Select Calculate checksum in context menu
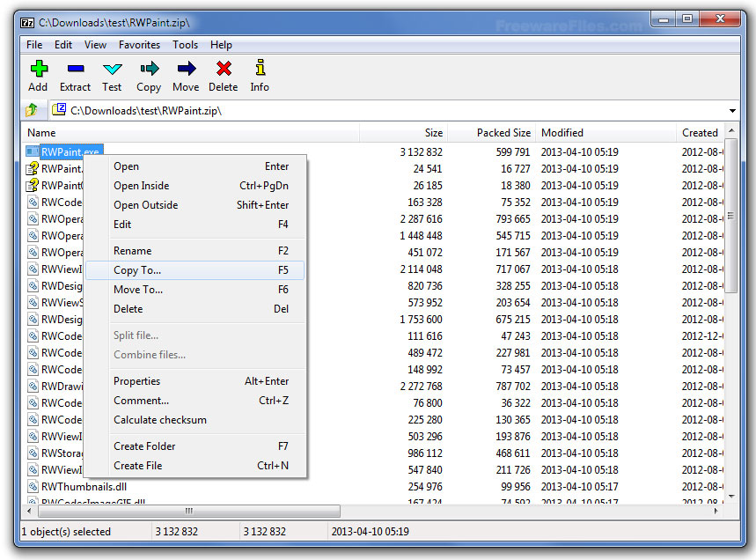756x560 pixels. [195, 420]
